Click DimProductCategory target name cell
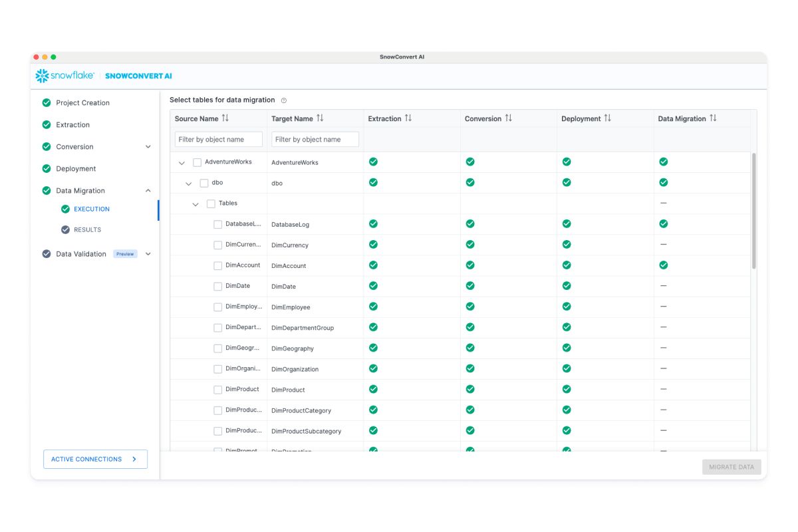 pyautogui.click(x=301, y=410)
